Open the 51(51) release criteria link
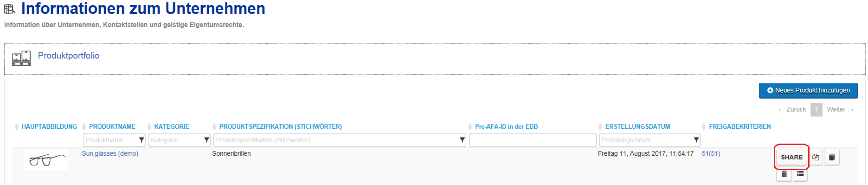 click(711, 153)
